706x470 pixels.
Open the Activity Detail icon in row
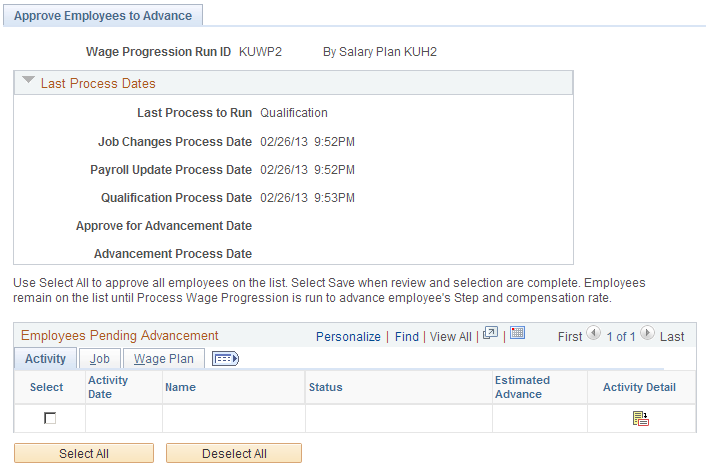pos(640,419)
